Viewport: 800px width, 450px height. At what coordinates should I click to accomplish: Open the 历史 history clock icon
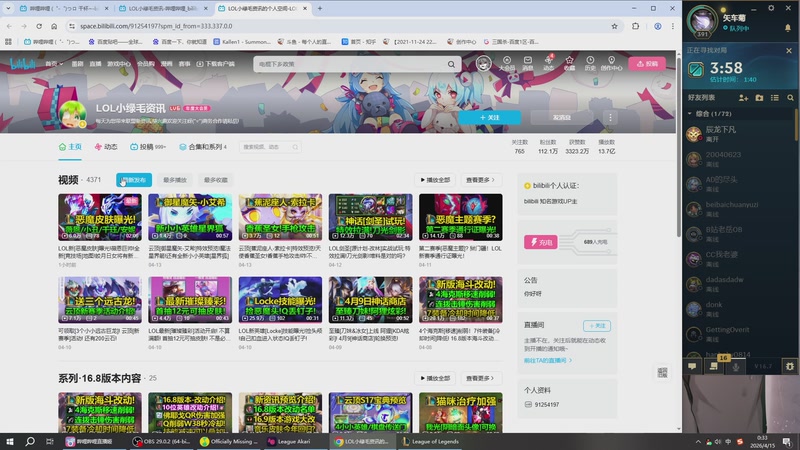[x=590, y=63]
